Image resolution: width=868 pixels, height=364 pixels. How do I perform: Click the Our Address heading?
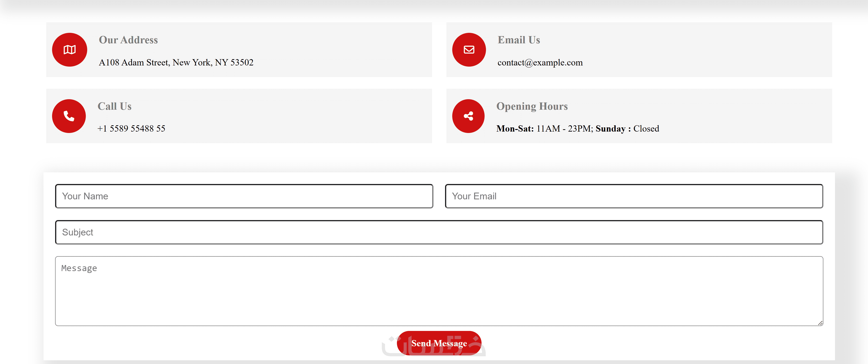click(128, 40)
